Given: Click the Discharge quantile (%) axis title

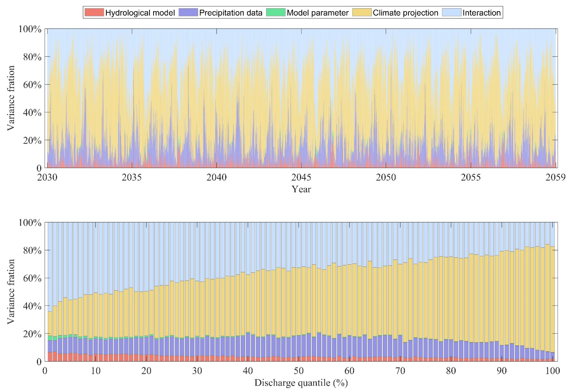Looking at the screenshot, I should click(x=301, y=383).
